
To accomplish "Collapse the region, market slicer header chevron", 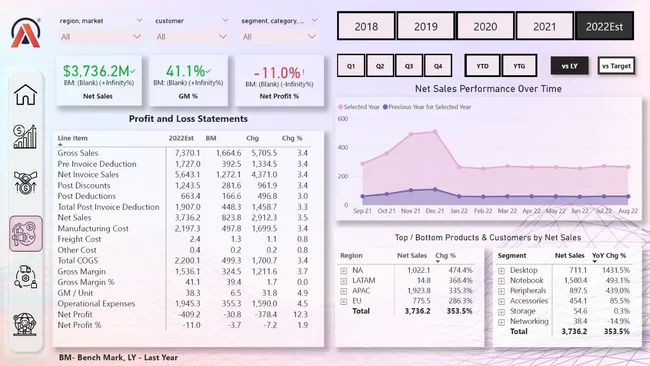I will pos(139,20).
